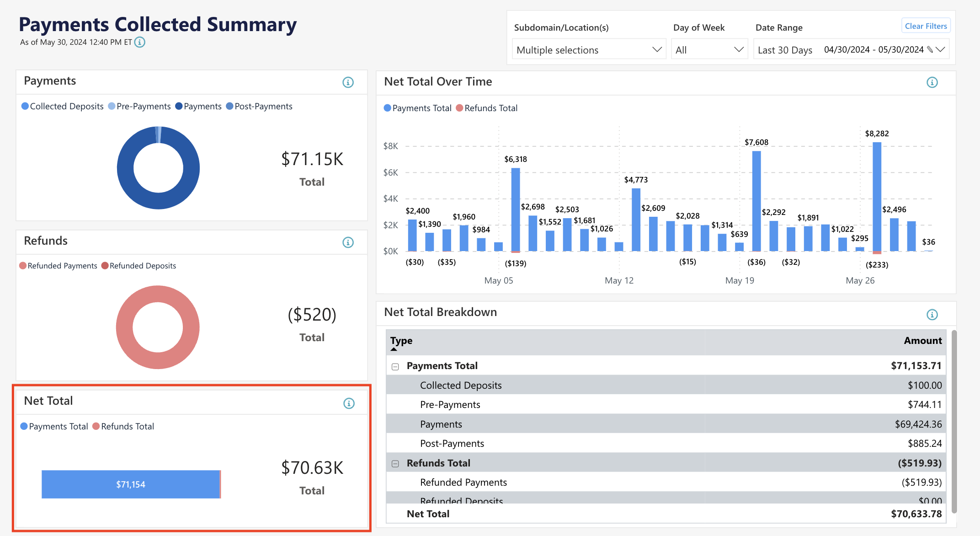Click the info icon beside the Payments panel title
The image size is (980, 536).
[348, 82]
